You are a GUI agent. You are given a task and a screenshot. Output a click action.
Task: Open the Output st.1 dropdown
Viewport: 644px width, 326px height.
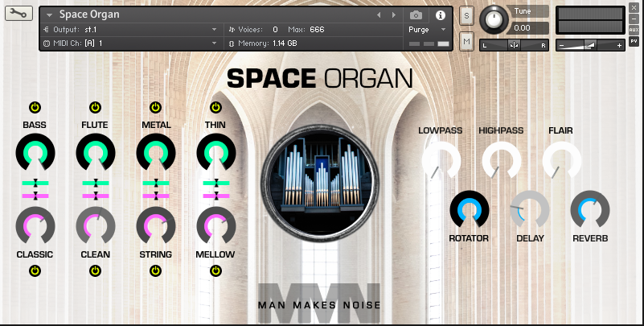pos(214,30)
